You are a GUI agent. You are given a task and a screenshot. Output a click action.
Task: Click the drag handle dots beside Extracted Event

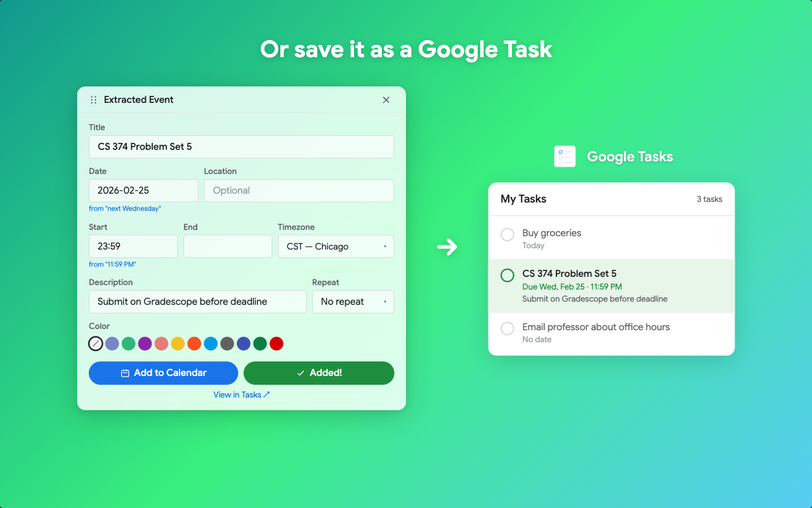point(93,100)
